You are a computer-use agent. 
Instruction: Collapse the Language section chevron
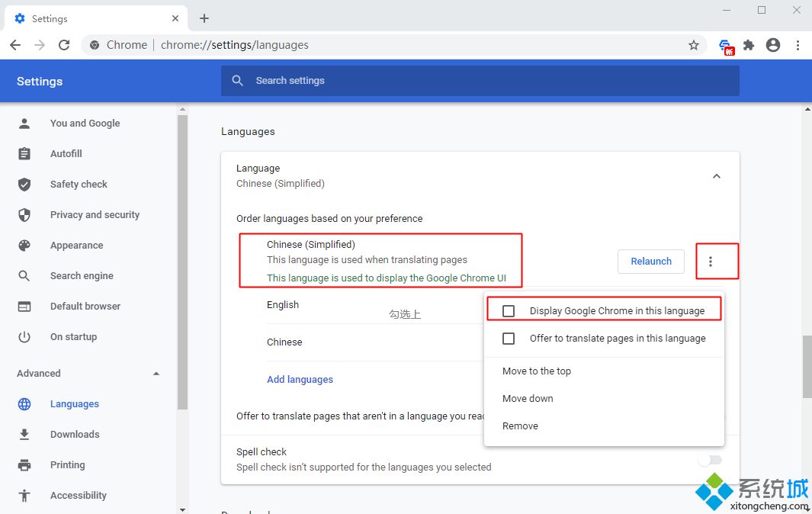(x=717, y=176)
